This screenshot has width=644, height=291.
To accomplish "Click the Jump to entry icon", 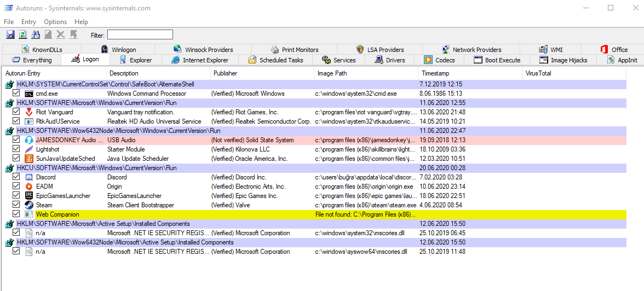I will 73,35.
